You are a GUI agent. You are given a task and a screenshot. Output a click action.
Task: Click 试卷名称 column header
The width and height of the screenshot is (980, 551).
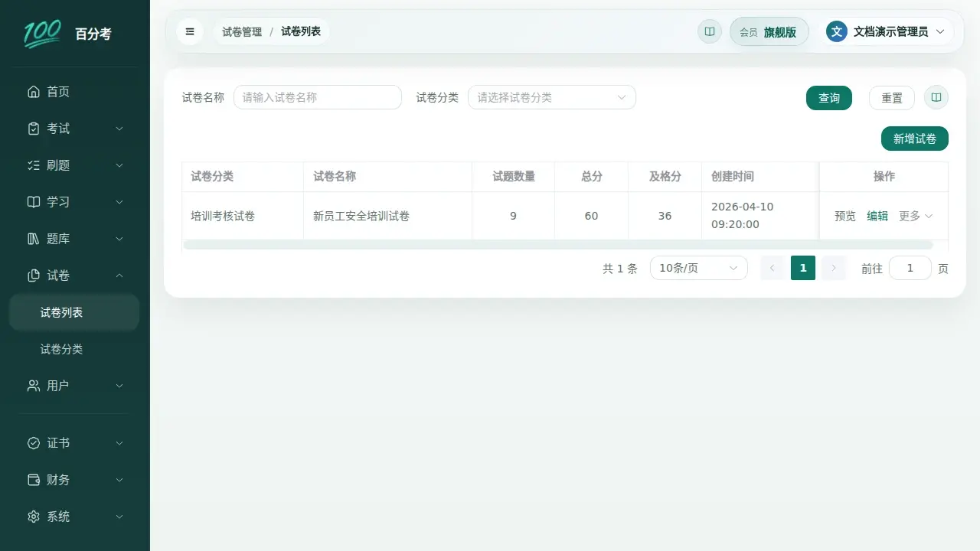tap(388, 177)
